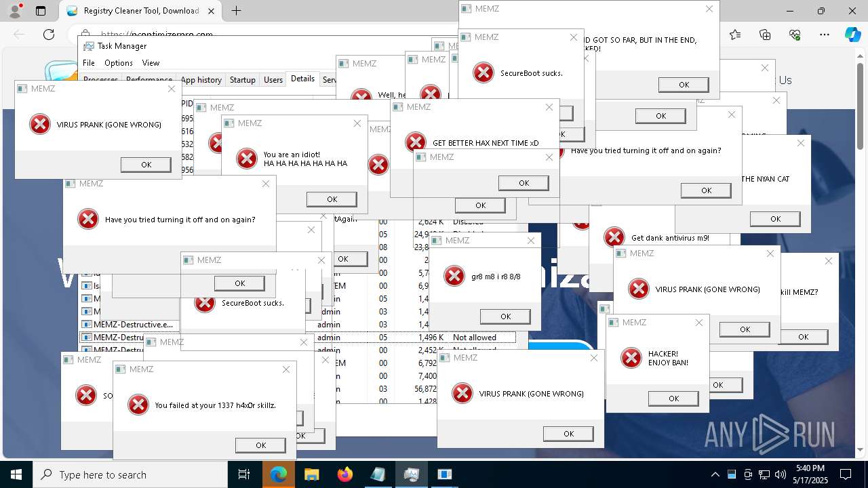Click the browser refresh icon
This screenshot has width=868, height=488.
coord(49,35)
